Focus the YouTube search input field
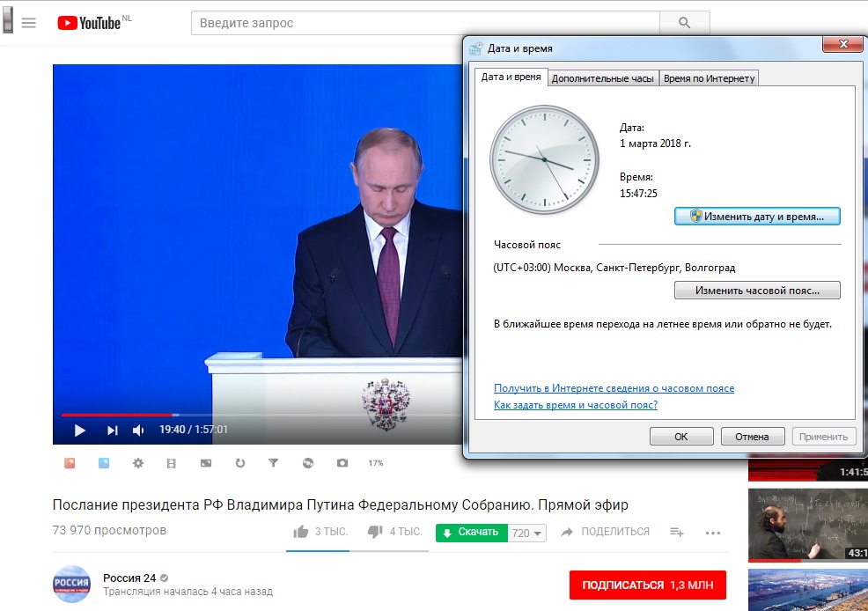Screen dimensions: 868x611 click(x=425, y=23)
